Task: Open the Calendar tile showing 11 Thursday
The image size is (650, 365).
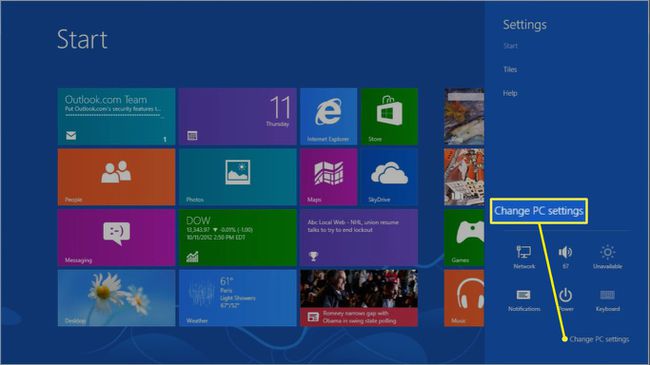Action: click(238, 117)
